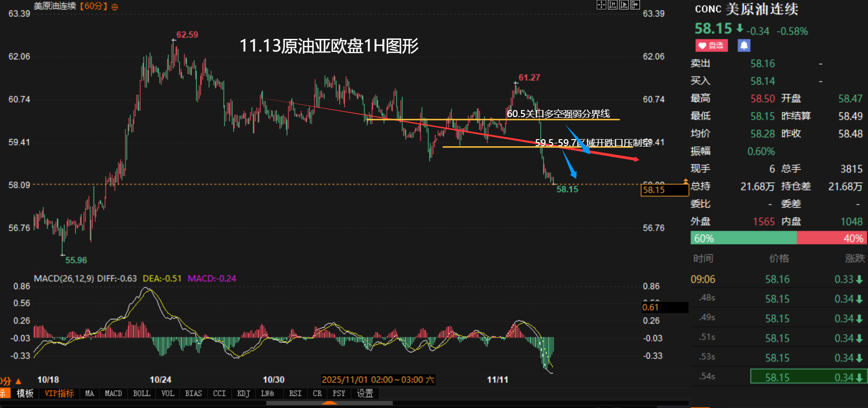Click the 58.15 current price tag on the axis
Image resolution: width=868 pixels, height=408 pixels.
click(x=664, y=190)
